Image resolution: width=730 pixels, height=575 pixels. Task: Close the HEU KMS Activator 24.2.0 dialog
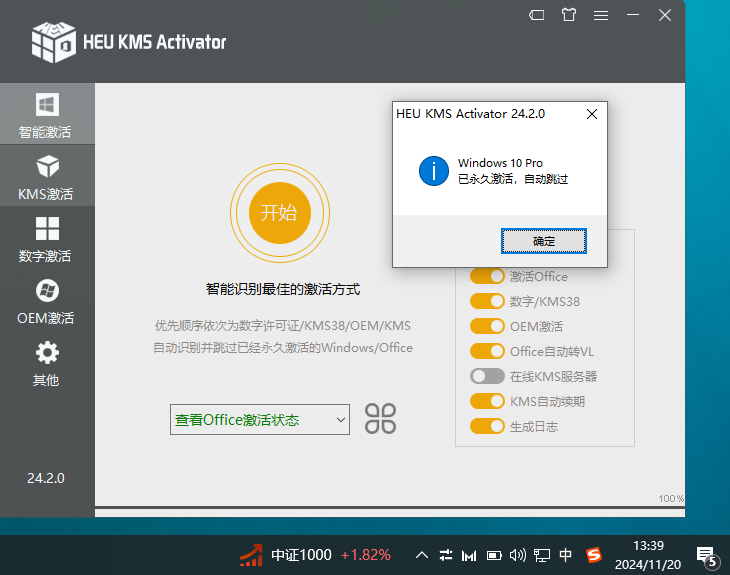pyautogui.click(x=592, y=114)
